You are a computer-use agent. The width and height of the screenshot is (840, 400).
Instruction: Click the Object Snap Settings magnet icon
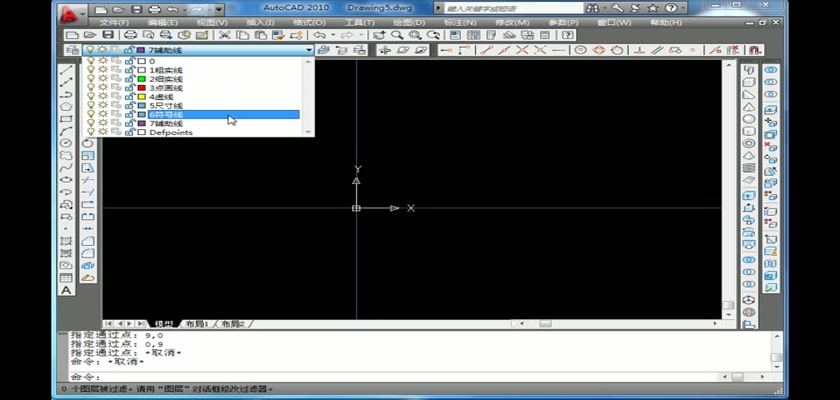[754, 50]
